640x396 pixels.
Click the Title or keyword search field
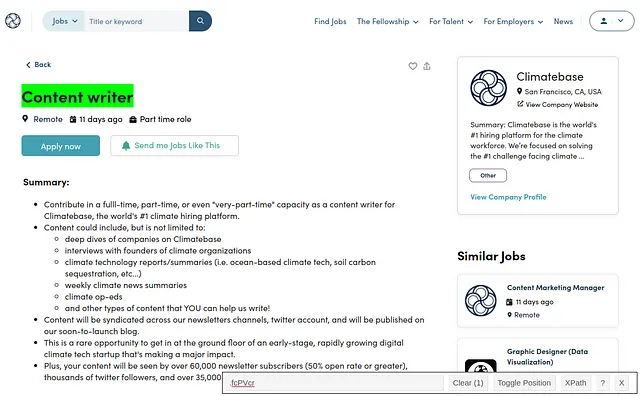[136, 21]
